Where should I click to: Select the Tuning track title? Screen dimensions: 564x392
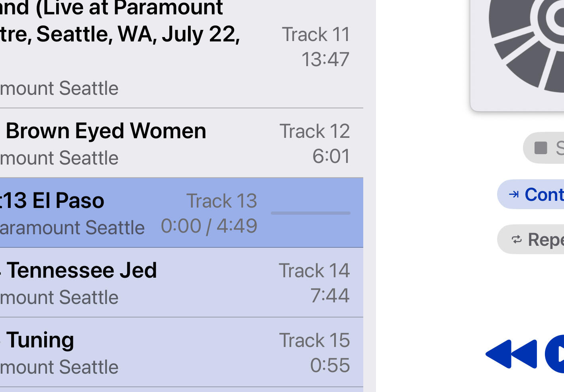pos(40,340)
